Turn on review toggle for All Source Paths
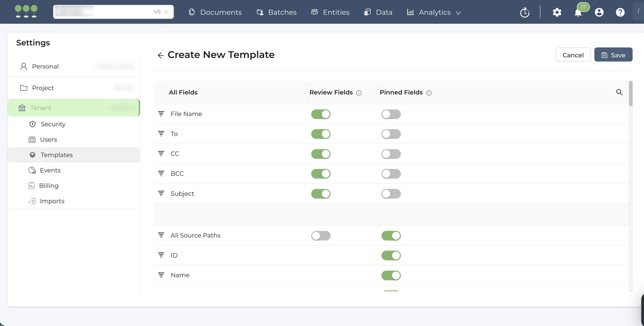Viewport: 644px width, 326px height. [x=321, y=235]
